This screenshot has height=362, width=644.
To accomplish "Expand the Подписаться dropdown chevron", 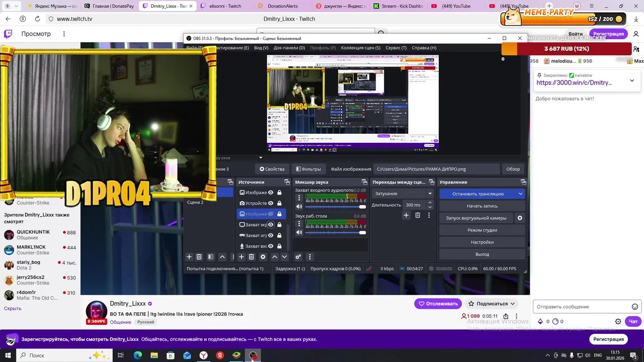I will pos(512,304).
